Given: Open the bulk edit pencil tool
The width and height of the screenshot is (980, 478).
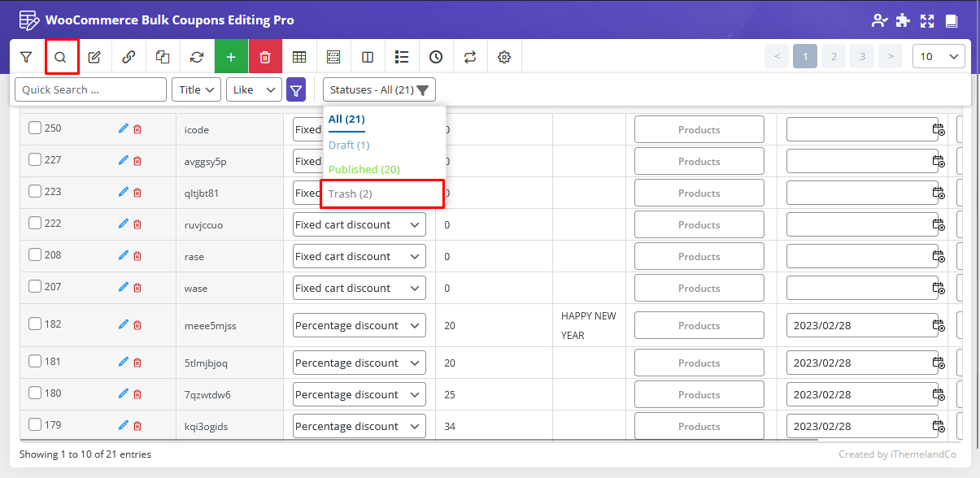Looking at the screenshot, I should pyautogui.click(x=94, y=57).
